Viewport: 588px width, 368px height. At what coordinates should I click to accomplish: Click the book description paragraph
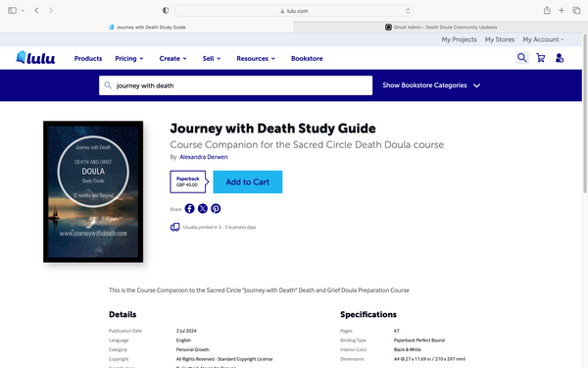click(259, 290)
